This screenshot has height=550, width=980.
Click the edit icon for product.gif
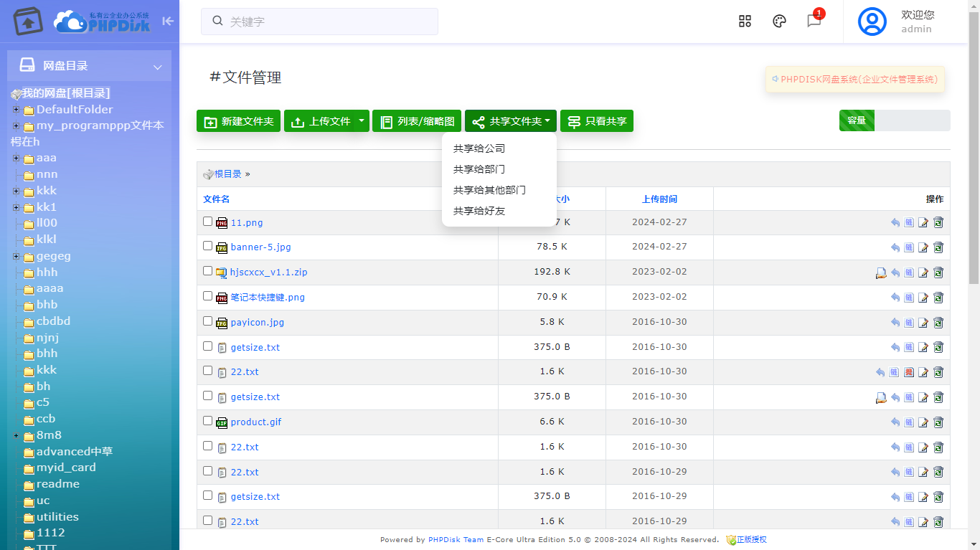pyautogui.click(x=923, y=422)
